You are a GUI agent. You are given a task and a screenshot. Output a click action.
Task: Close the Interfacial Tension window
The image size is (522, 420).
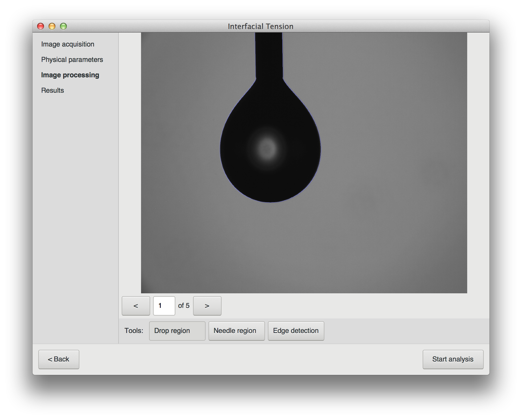tap(41, 27)
